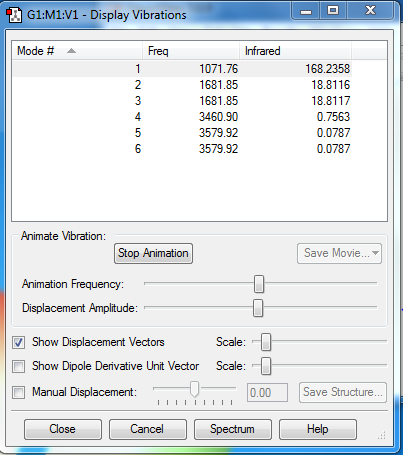
Task: Click the Displacement Amplitude slider handle
Action: [258, 308]
